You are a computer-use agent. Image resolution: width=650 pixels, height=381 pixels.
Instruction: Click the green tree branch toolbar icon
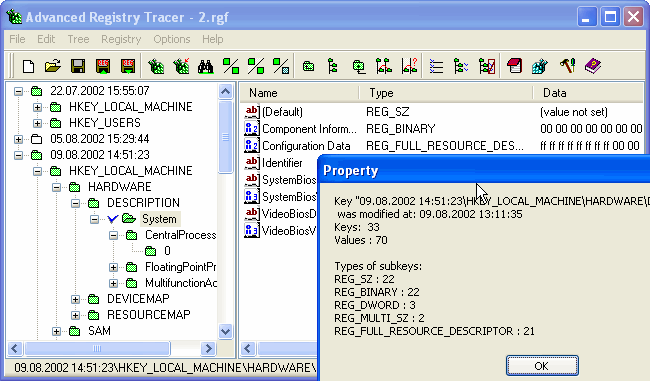point(332,66)
